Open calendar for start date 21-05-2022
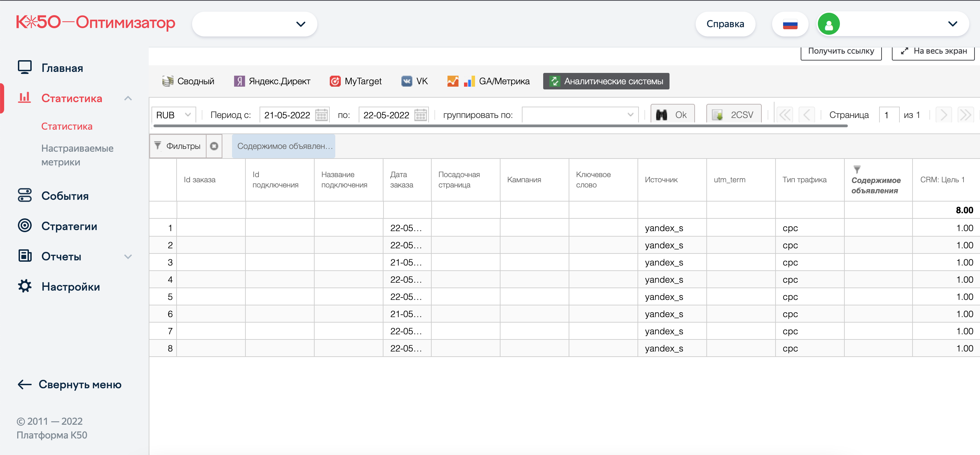 tap(322, 115)
